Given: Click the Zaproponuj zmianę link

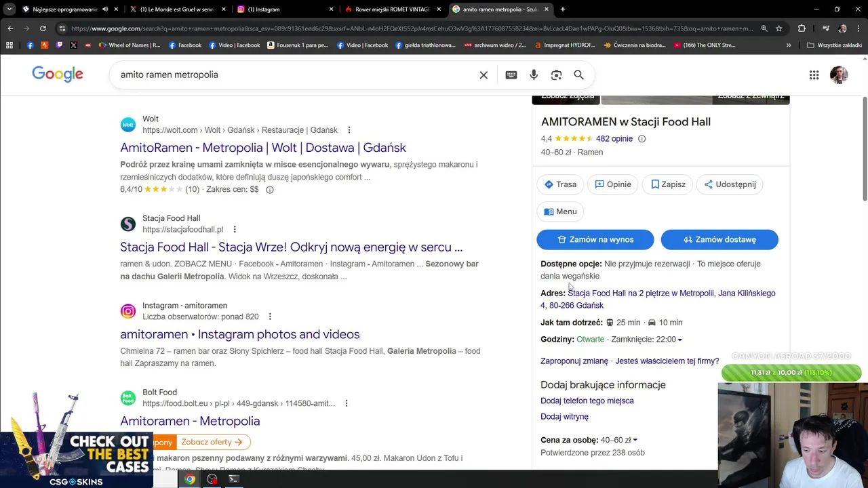Looking at the screenshot, I should coord(574,361).
